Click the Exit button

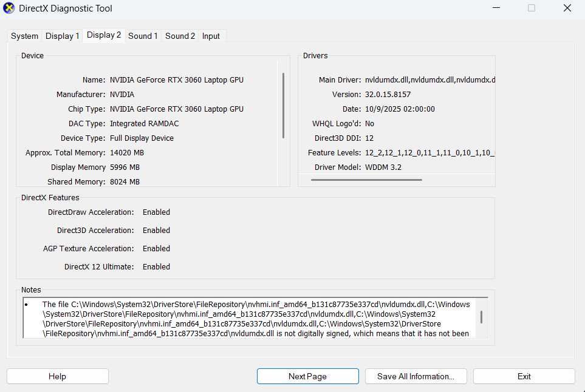coord(524,376)
